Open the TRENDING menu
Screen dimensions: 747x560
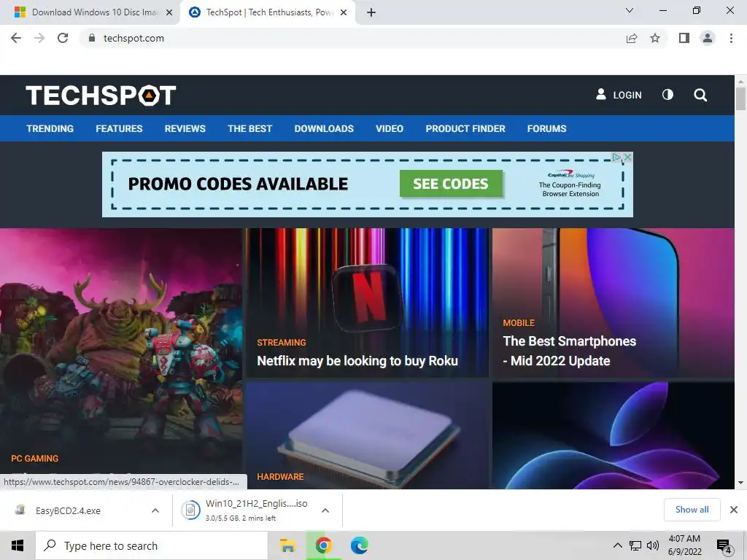[50, 128]
